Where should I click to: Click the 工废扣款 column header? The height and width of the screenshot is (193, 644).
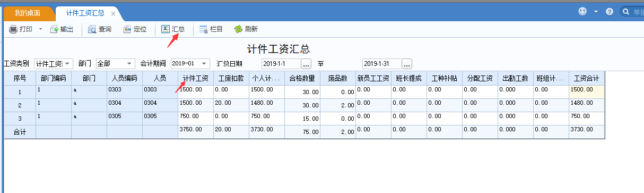pos(231,78)
